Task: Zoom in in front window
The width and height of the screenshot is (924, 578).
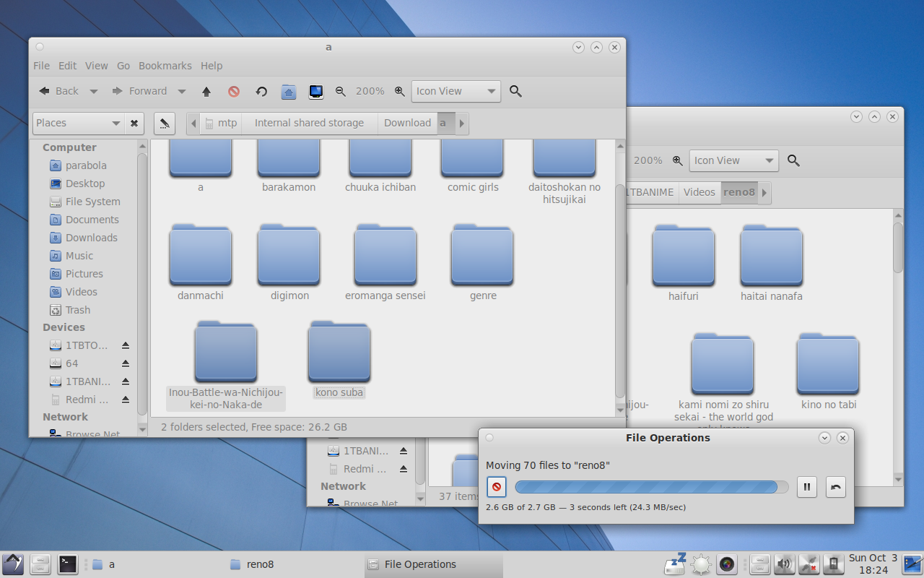Action: (399, 91)
